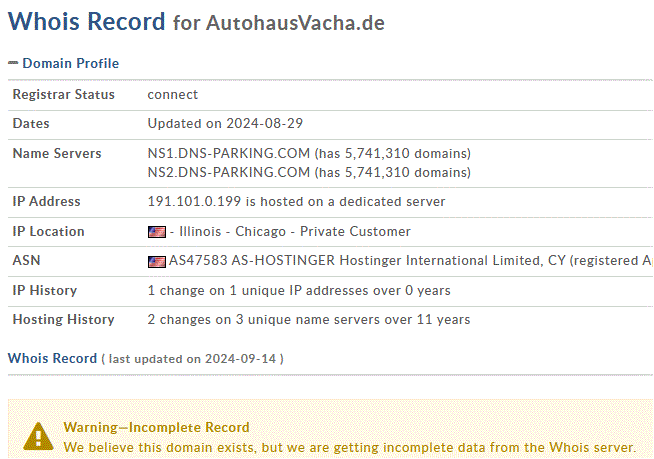Click the Hosting History changes summary
Screen dimensions: 654x459
point(309,320)
